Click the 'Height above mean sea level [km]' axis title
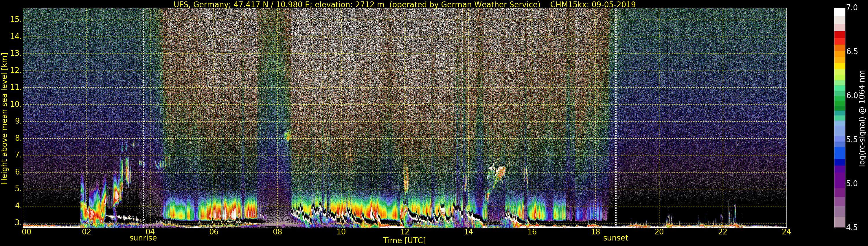868x246 pixels. [x=4, y=118]
